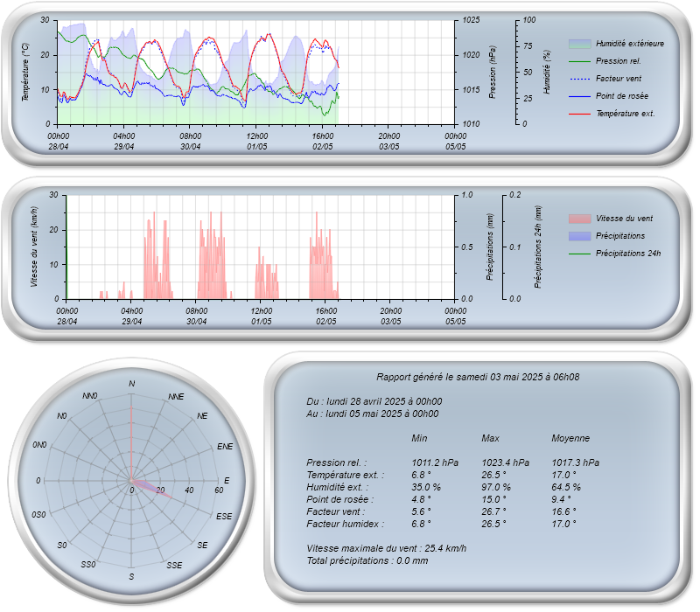Click the Vitesse du vent legend swatch

pyautogui.click(x=579, y=219)
